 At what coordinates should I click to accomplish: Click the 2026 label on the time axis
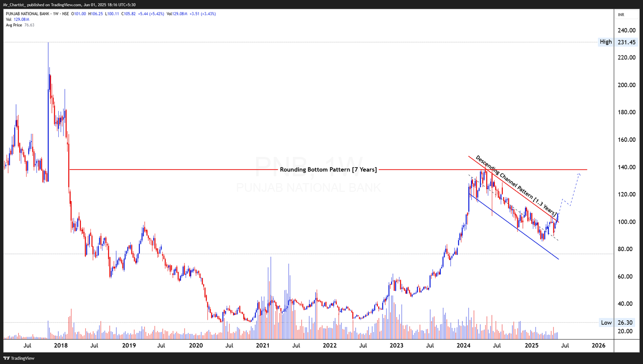[599, 345]
